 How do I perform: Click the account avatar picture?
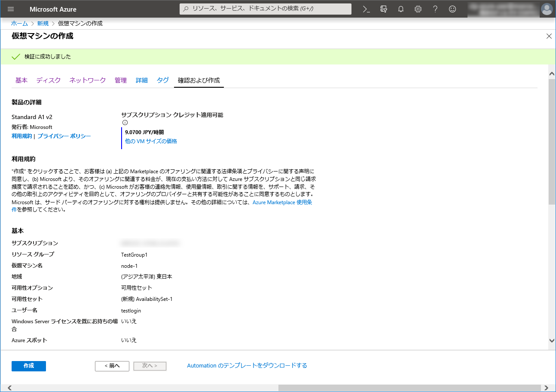click(x=547, y=9)
